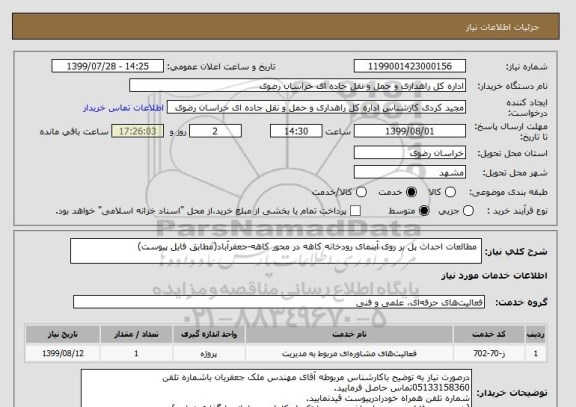The image size is (576, 407).
Task: Select the کالا/خدمت radio button
Action: (x=361, y=192)
